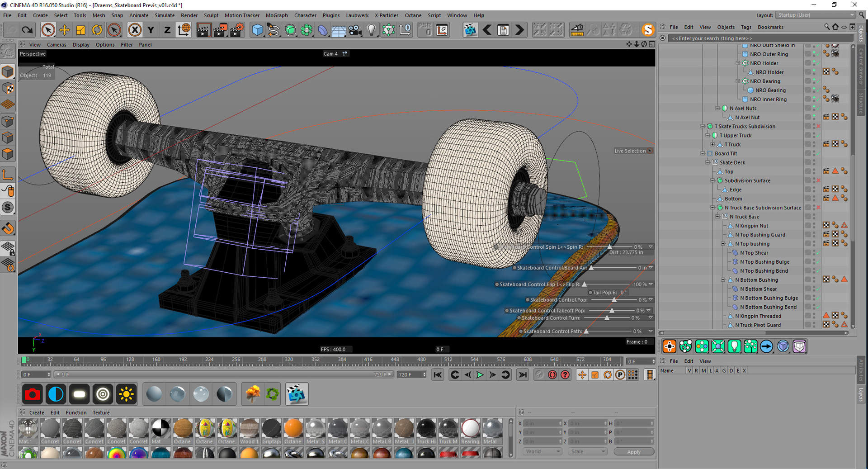Select the Griptap material thumbnail
The image size is (868, 469).
[271, 431]
